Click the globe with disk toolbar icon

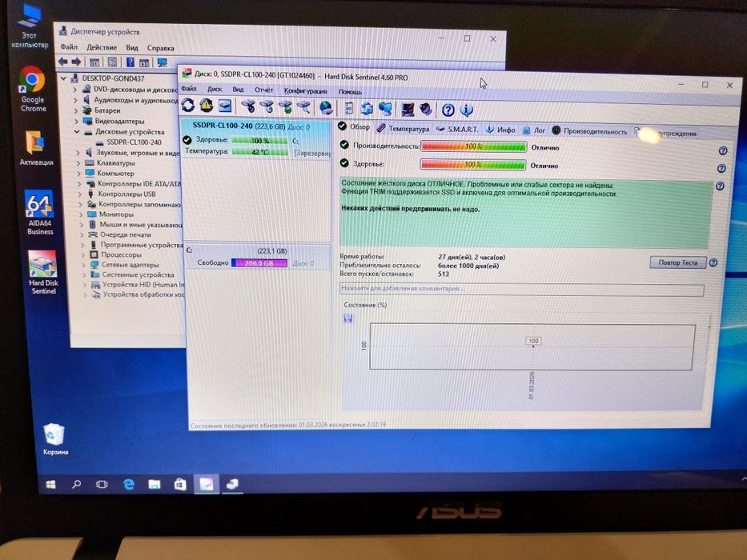[x=327, y=108]
